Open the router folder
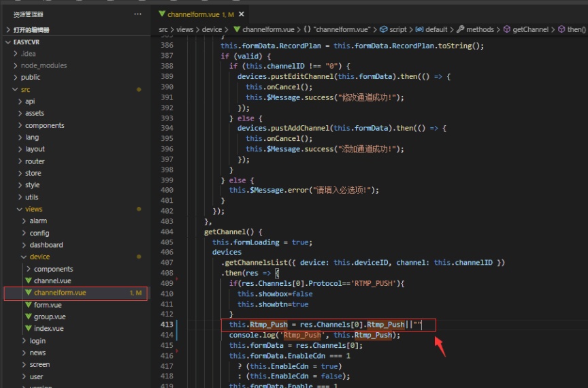 click(x=35, y=161)
